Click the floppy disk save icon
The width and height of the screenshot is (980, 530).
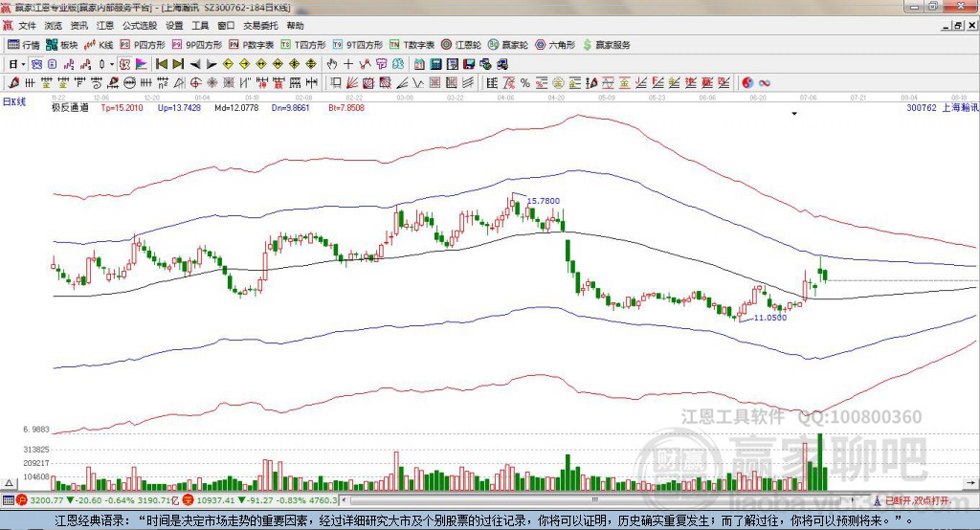[x=469, y=64]
